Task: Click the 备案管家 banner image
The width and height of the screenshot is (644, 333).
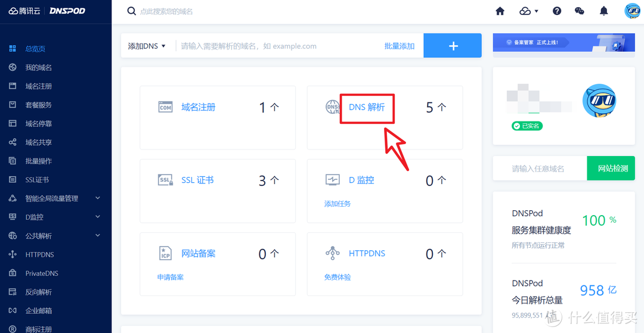Action: 563,43
